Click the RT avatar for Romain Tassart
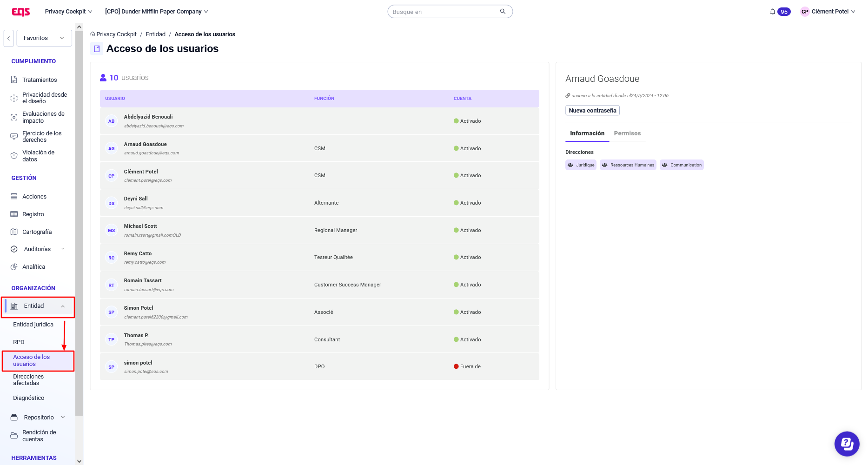 tap(112, 286)
